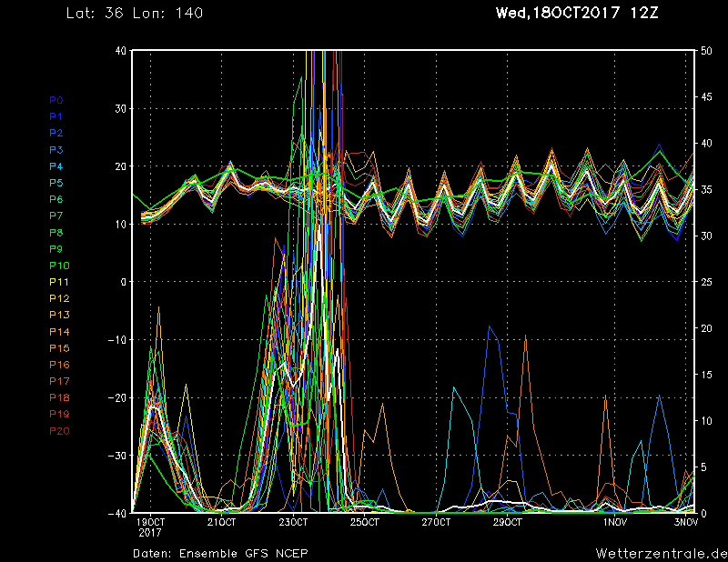The height and width of the screenshot is (562, 728).
Task: Click the 3NOV date axis label
Action: click(x=686, y=523)
